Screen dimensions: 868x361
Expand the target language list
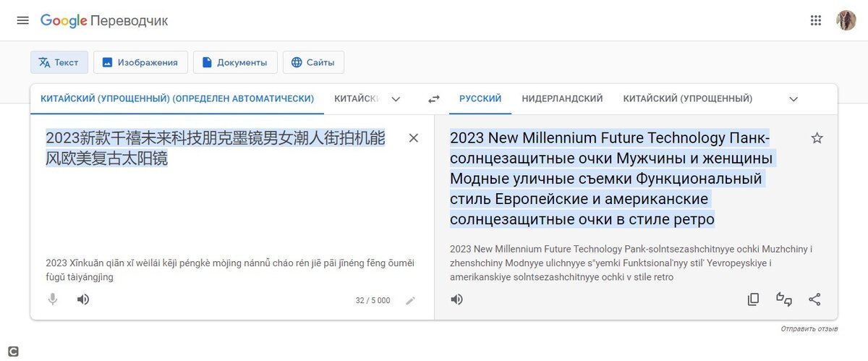pos(793,99)
